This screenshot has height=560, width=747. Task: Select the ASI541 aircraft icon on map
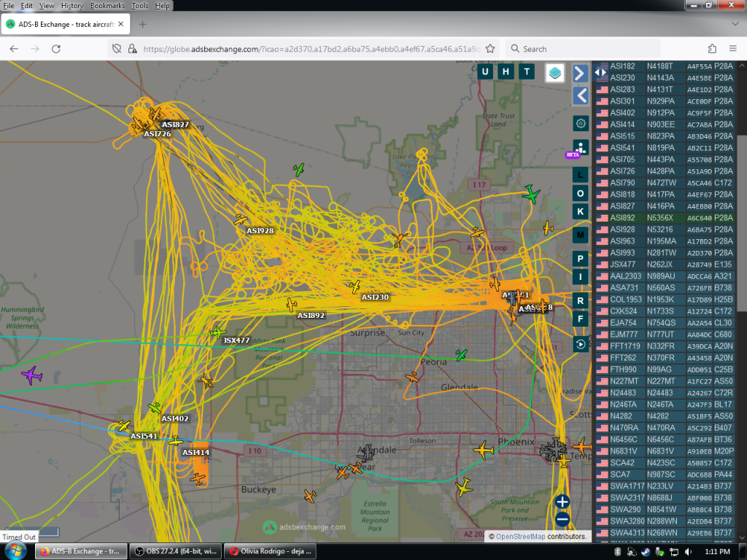pyautogui.click(x=124, y=425)
